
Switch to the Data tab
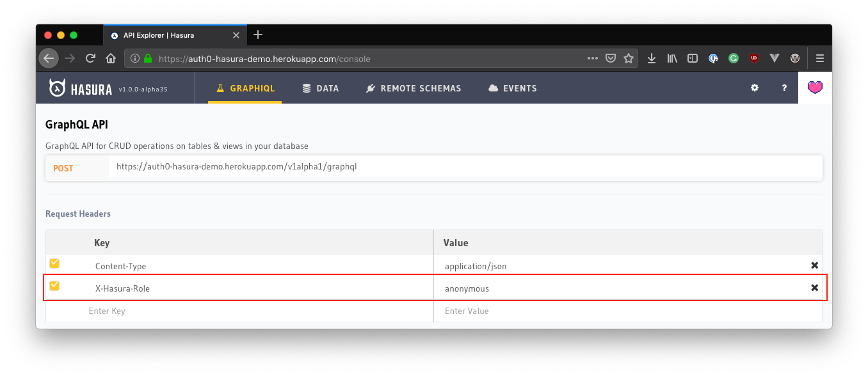click(x=321, y=88)
